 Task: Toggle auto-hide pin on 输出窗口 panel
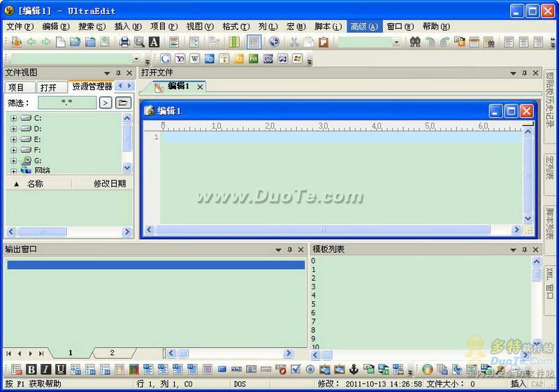pyautogui.click(x=290, y=250)
